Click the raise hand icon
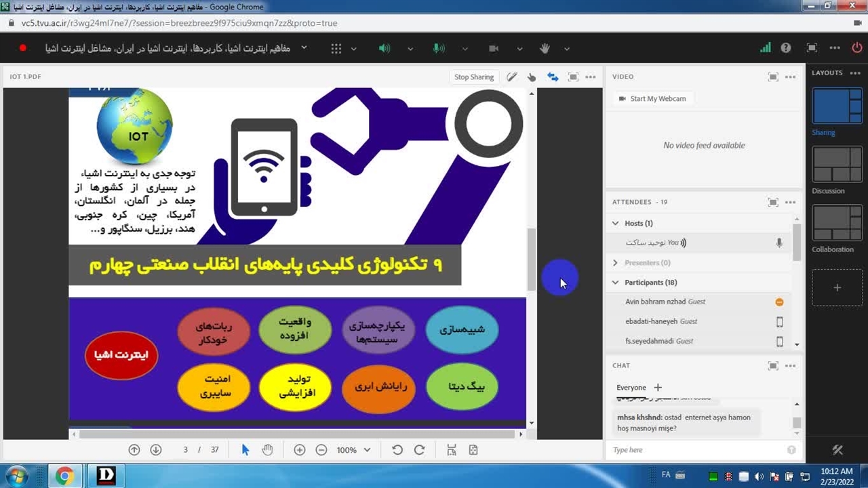Viewport: 868px width, 488px height. [544, 49]
